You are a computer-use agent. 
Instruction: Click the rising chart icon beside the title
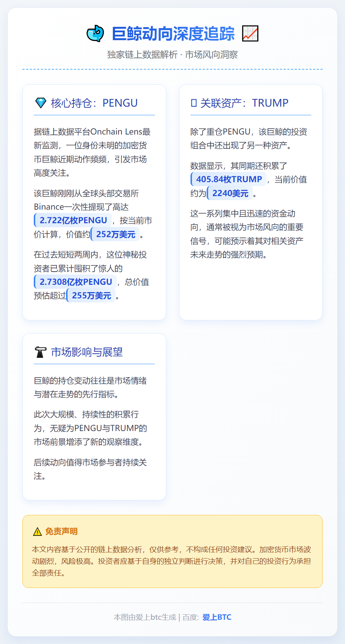[x=250, y=33]
